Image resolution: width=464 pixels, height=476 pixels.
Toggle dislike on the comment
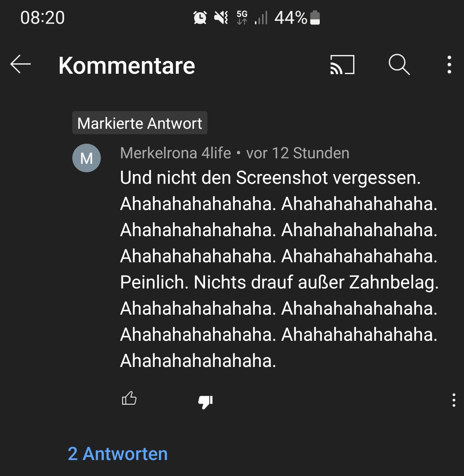[205, 402]
